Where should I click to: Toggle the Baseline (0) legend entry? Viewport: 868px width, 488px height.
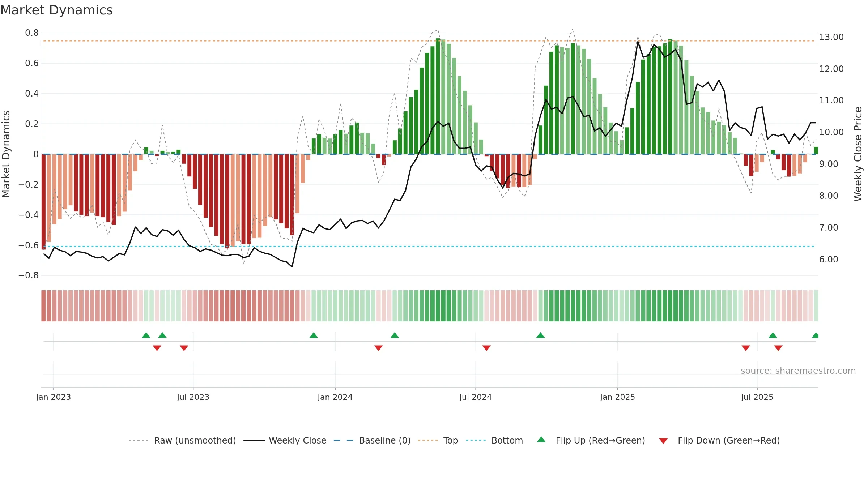[x=372, y=440]
